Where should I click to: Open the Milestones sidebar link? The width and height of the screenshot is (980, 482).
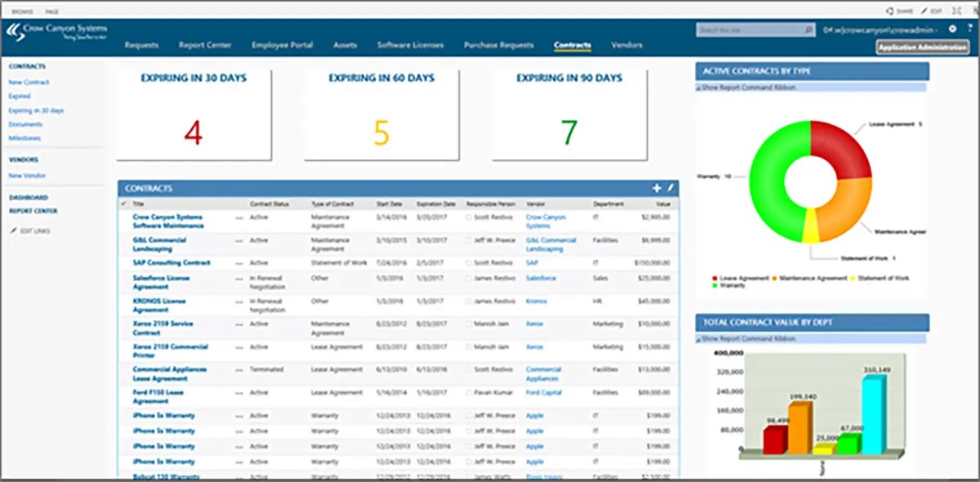coord(24,138)
